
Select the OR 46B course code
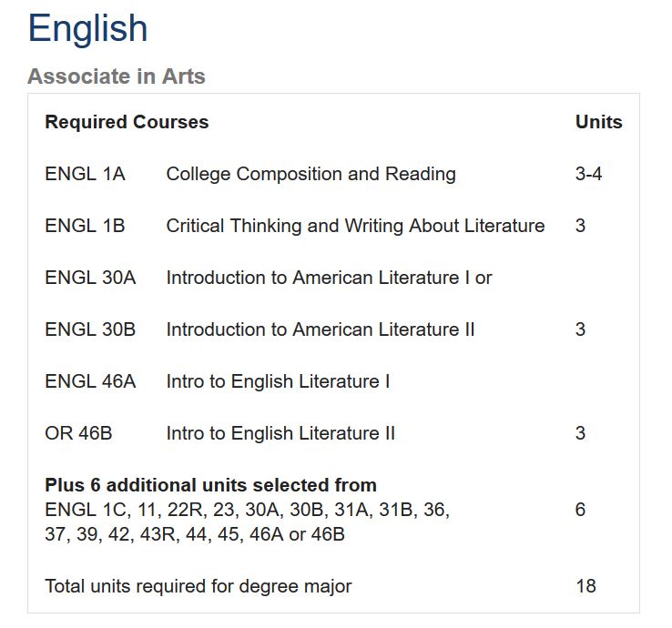pos(78,433)
